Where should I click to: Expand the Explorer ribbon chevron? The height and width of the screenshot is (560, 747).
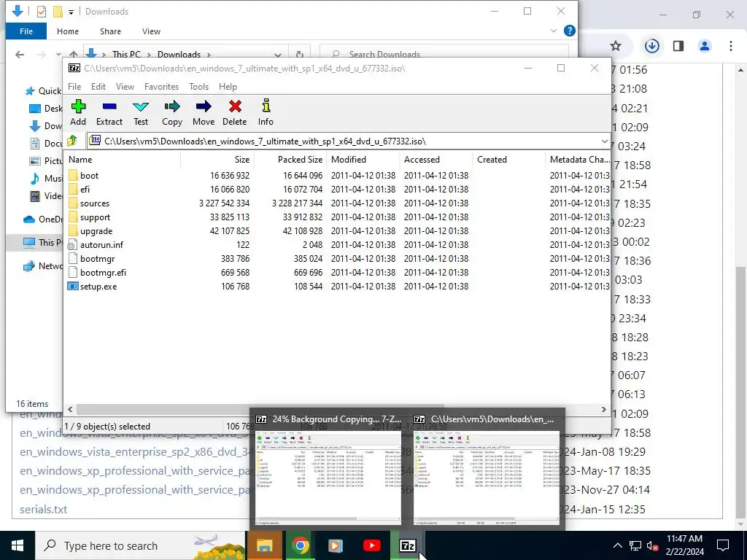[554, 31]
